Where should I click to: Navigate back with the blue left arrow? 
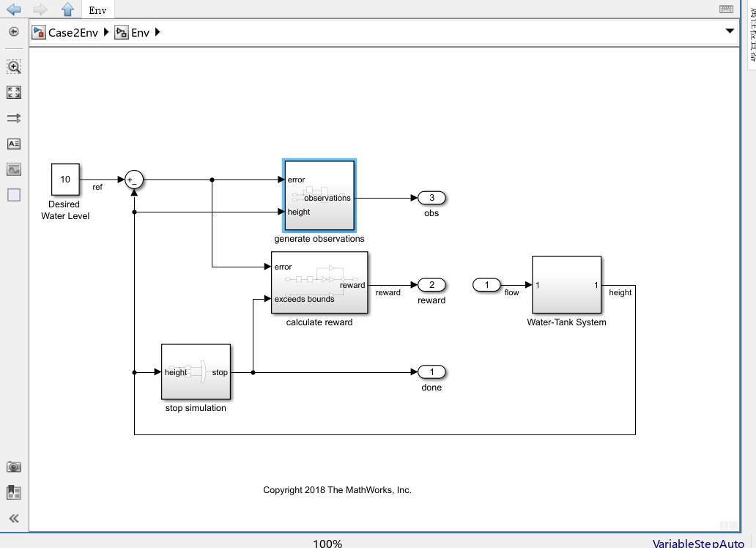13,10
